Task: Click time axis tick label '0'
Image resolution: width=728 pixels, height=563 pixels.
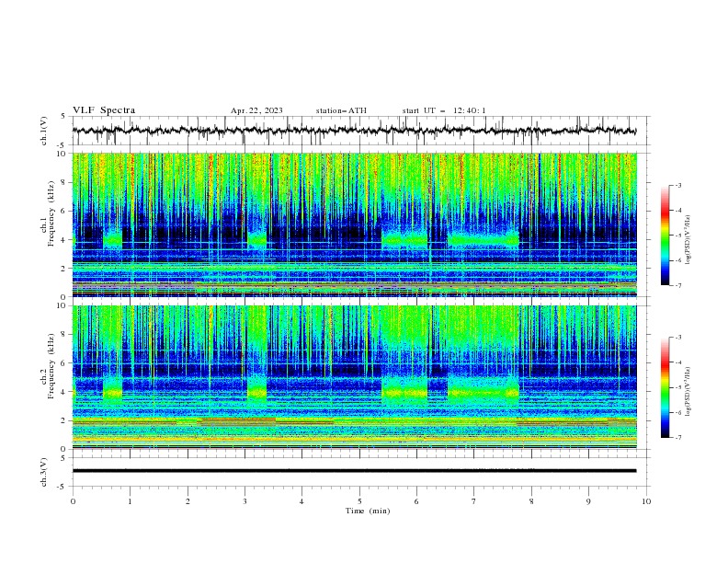Action: tap(73, 501)
